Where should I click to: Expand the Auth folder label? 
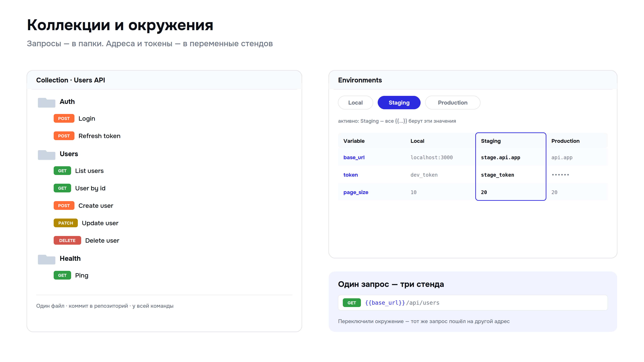point(67,102)
